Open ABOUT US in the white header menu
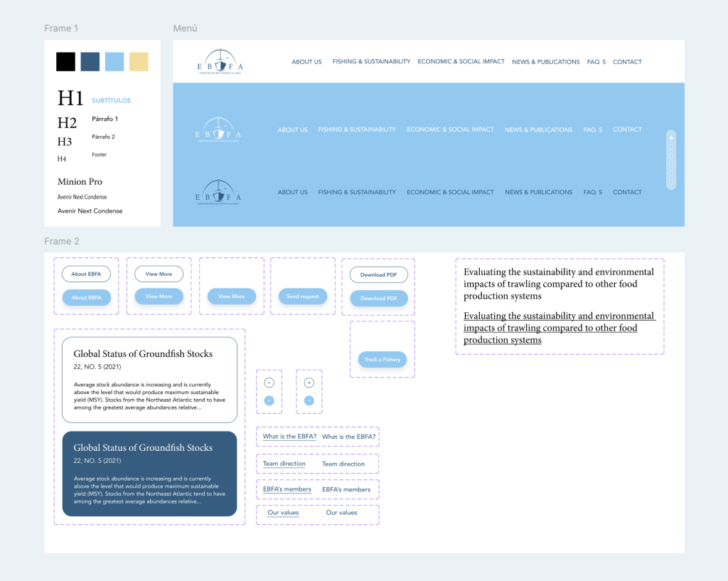The image size is (728, 581). (306, 62)
